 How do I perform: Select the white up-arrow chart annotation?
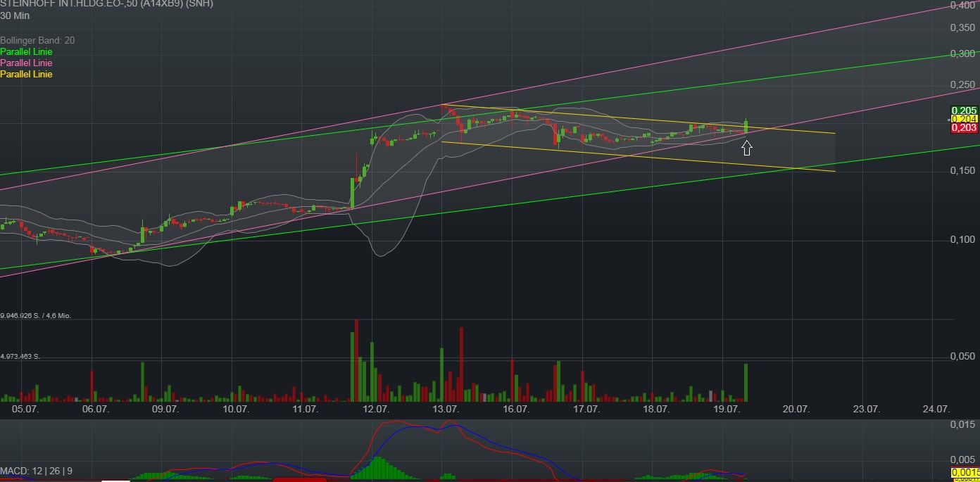point(746,148)
